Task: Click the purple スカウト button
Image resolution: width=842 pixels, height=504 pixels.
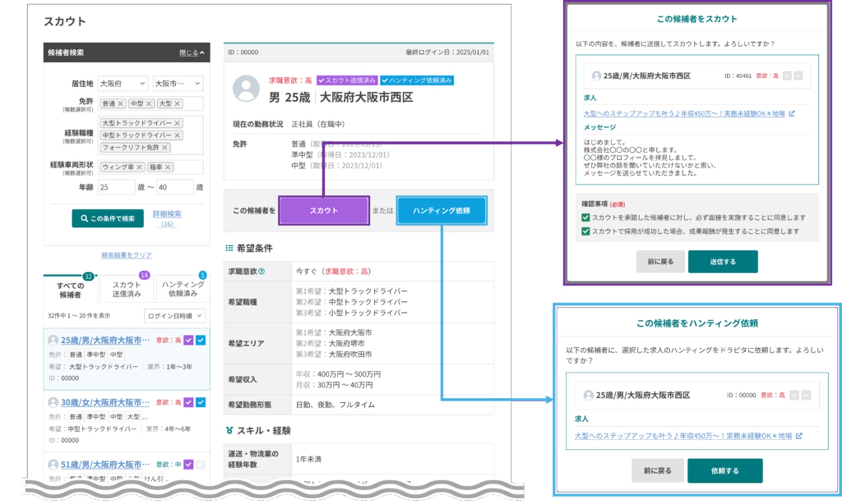Action: (x=324, y=211)
